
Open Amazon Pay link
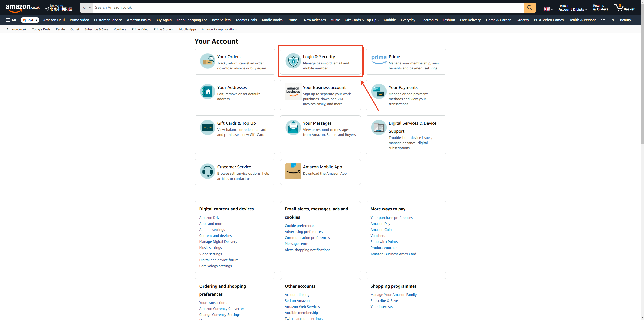coord(380,224)
